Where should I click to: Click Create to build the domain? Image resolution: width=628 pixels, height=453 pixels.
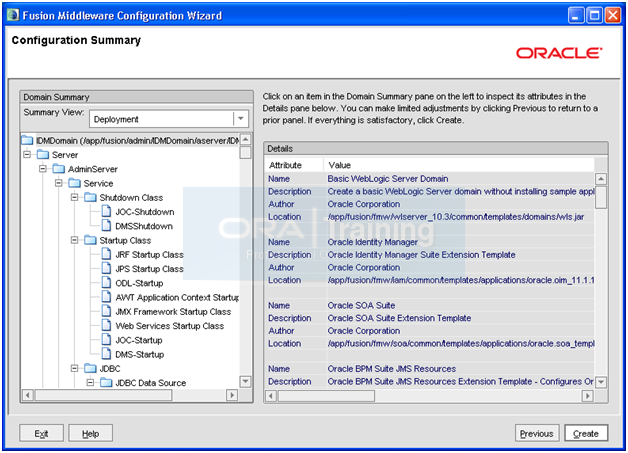click(x=586, y=433)
